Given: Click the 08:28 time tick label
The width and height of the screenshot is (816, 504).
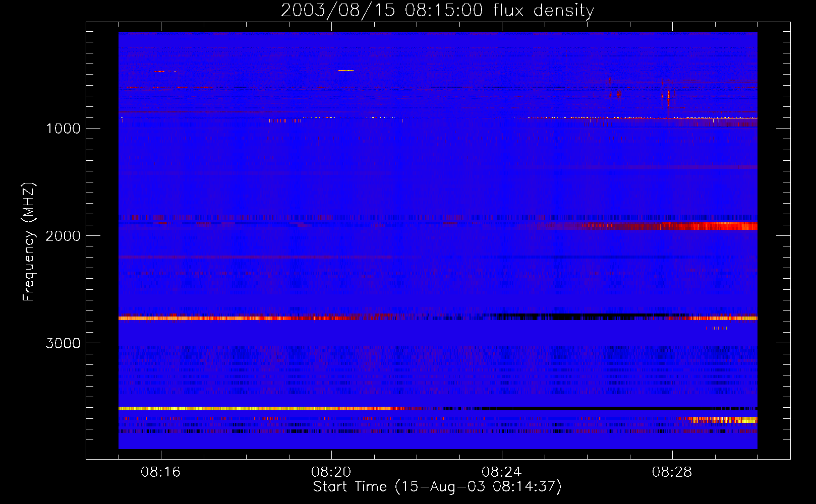Looking at the screenshot, I should click(x=672, y=472).
